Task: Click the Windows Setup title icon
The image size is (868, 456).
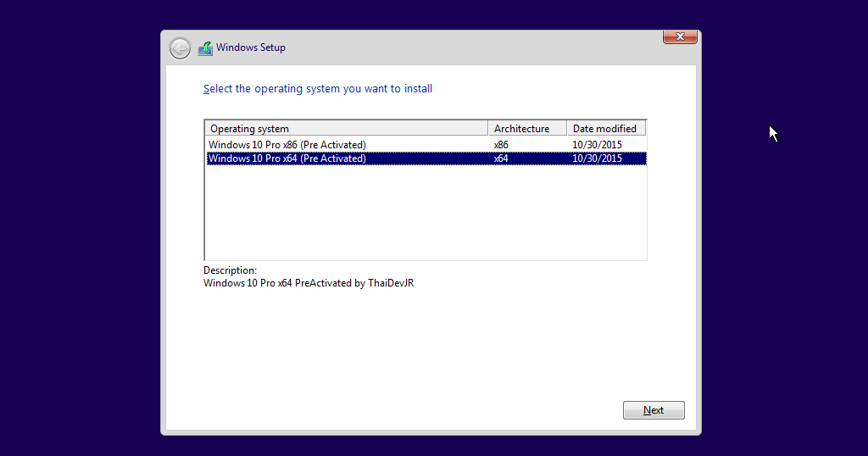Action: pos(205,48)
